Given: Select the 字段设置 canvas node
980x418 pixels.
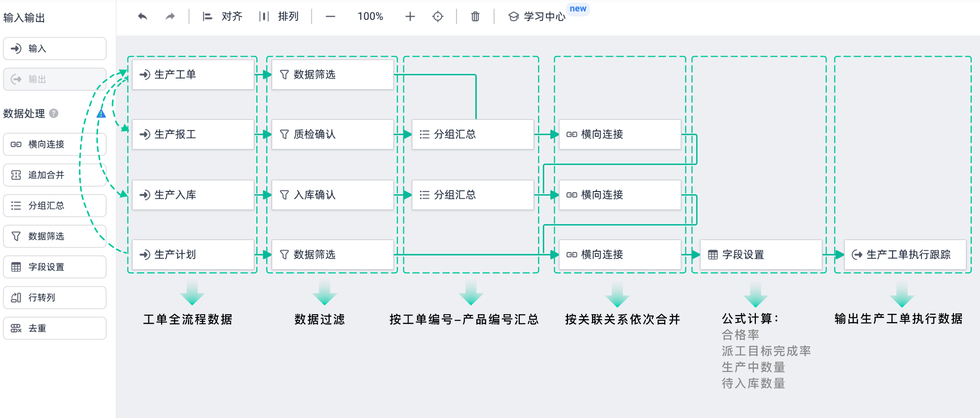Looking at the screenshot, I should click(x=761, y=255).
